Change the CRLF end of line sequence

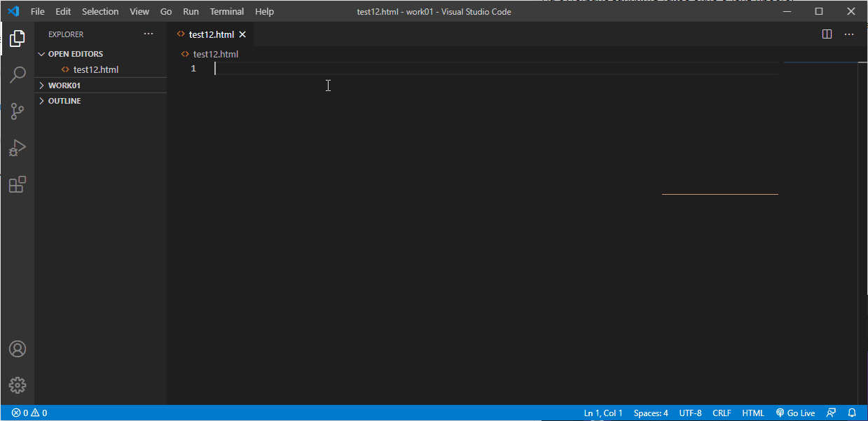(x=722, y=413)
